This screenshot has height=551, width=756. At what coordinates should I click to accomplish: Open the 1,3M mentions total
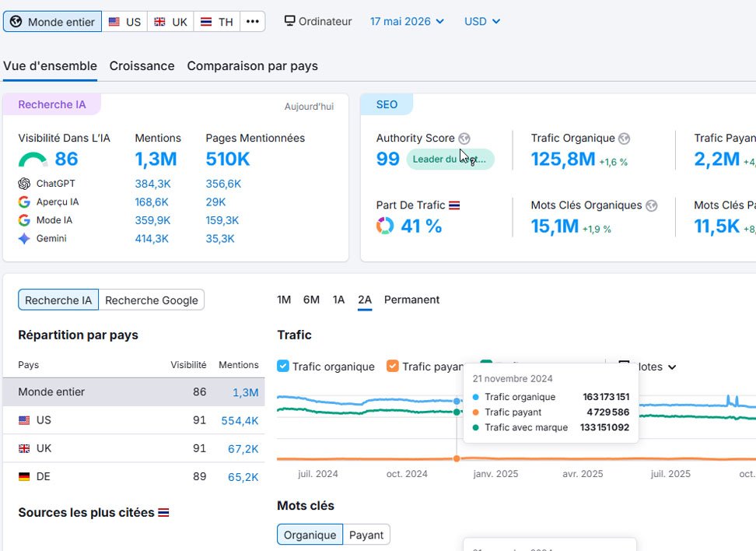pyautogui.click(x=156, y=160)
